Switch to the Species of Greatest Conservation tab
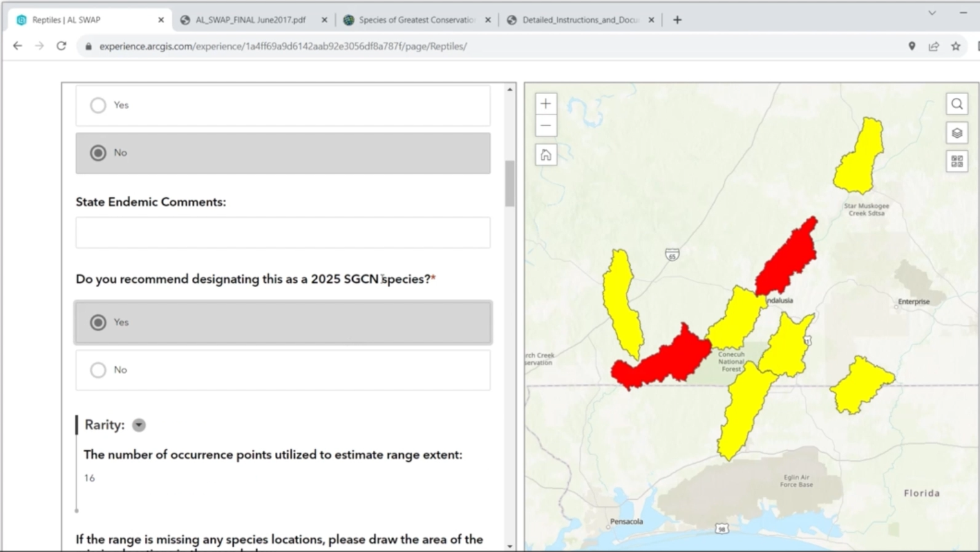Viewport: 980px width, 552px height. click(x=415, y=19)
